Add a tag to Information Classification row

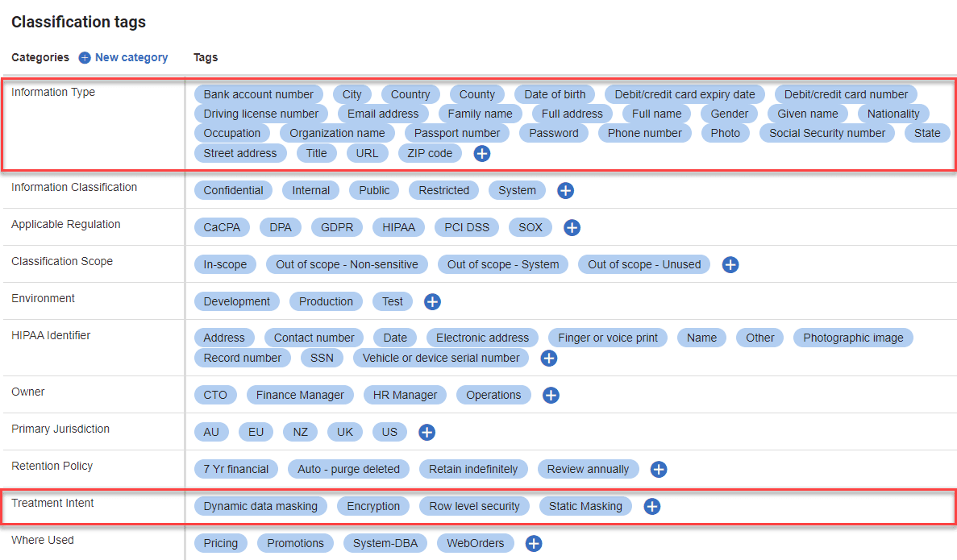(x=566, y=190)
